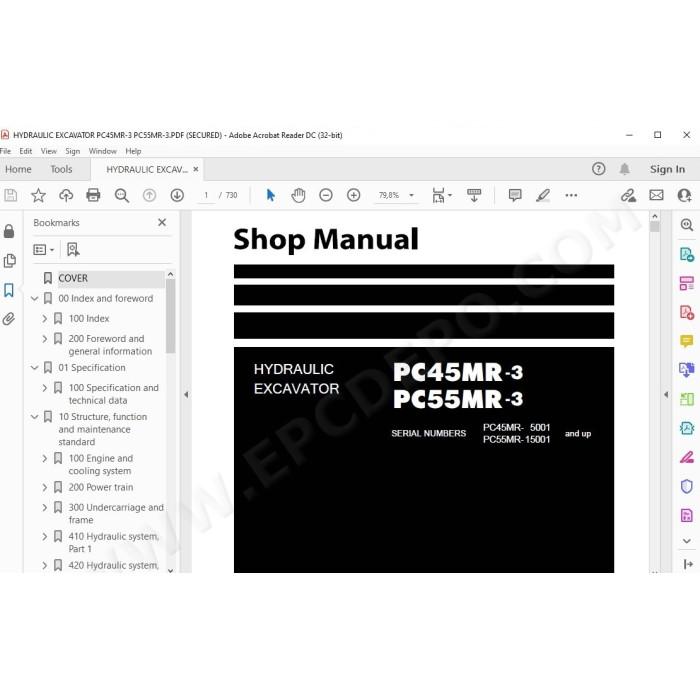Open the Edit menu
The image size is (700, 700).
tap(25, 151)
